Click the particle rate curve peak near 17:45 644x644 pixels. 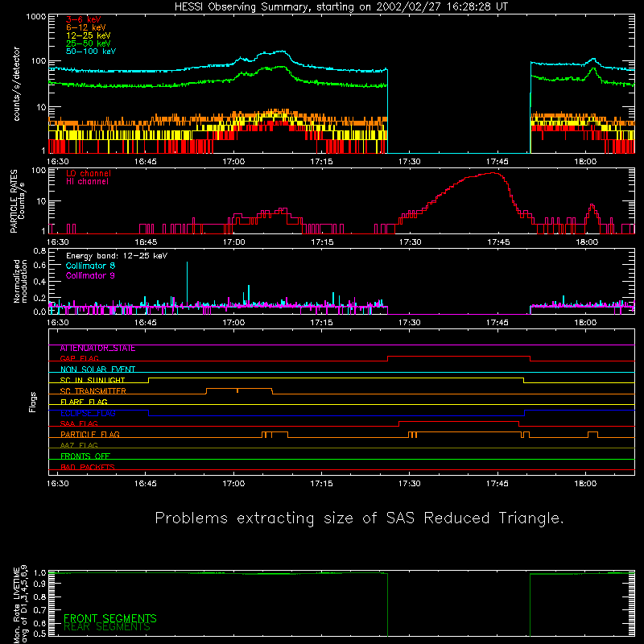pos(493,173)
